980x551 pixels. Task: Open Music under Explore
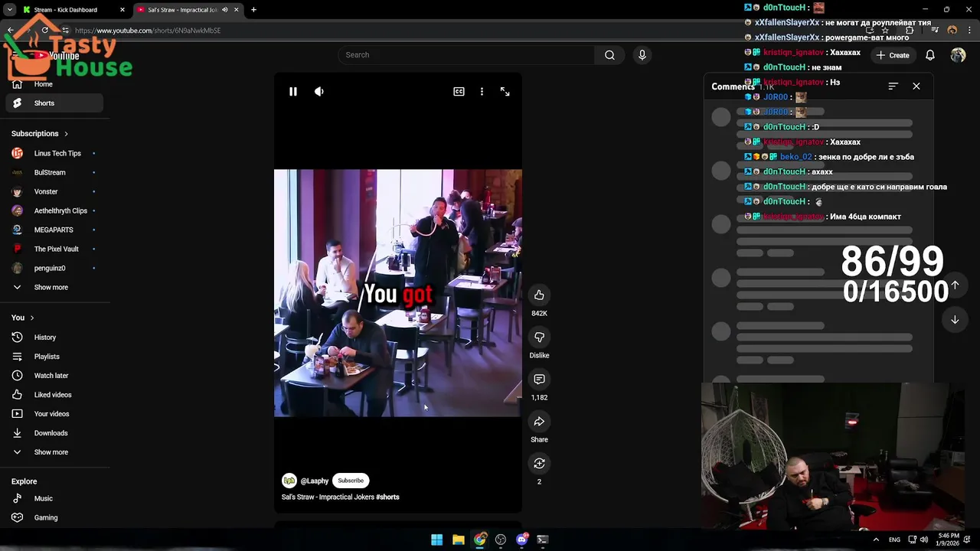click(x=54, y=498)
